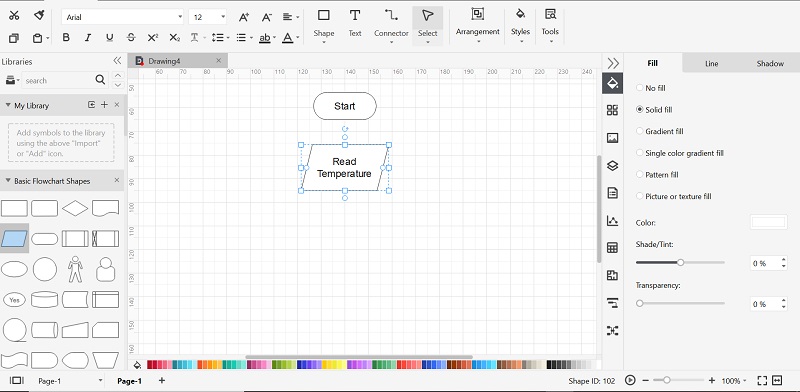Open the table sidebar icon
This screenshot has height=392, width=800.
click(612, 248)
